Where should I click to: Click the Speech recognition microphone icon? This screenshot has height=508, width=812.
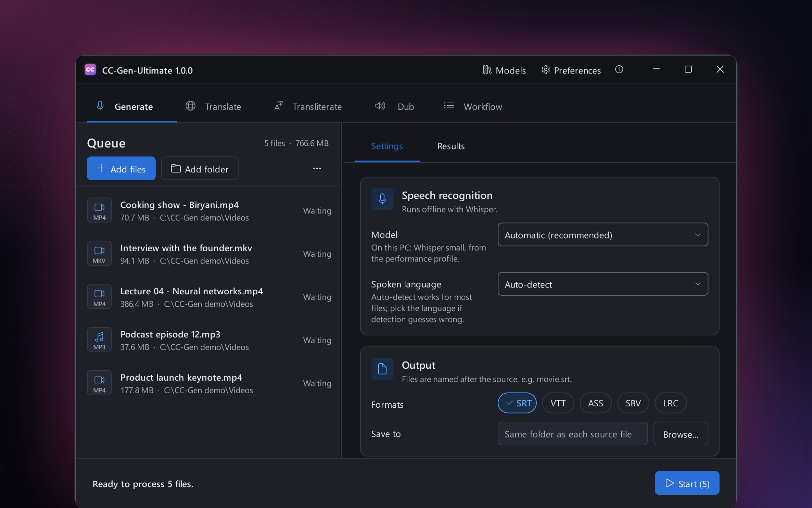click(382, 199)
